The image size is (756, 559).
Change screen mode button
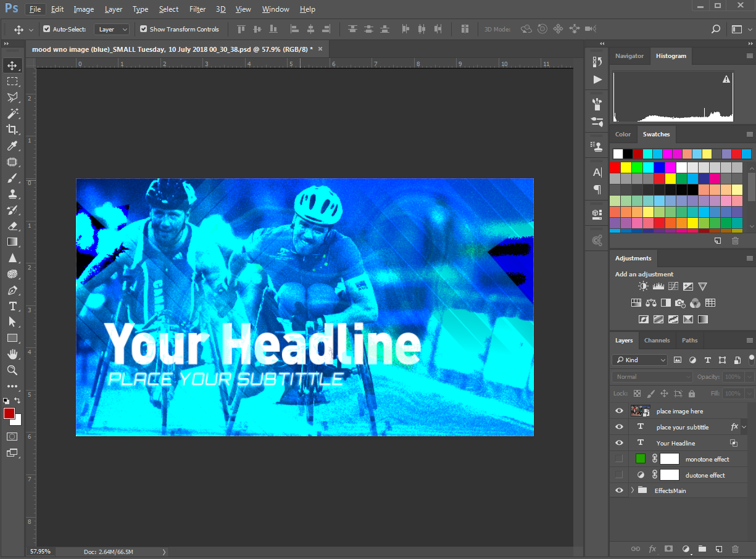click(12, 453)
